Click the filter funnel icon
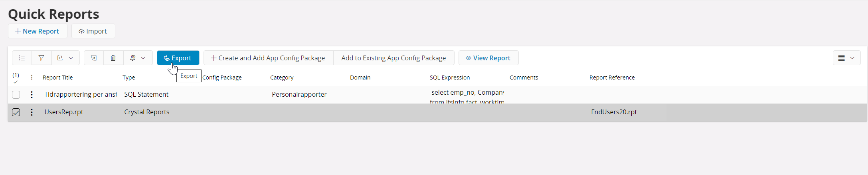 (41, 58)
